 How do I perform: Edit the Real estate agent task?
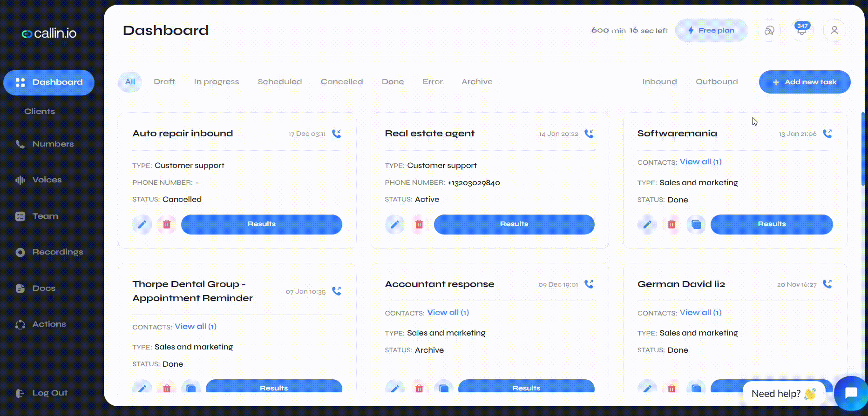coord(394,224)
